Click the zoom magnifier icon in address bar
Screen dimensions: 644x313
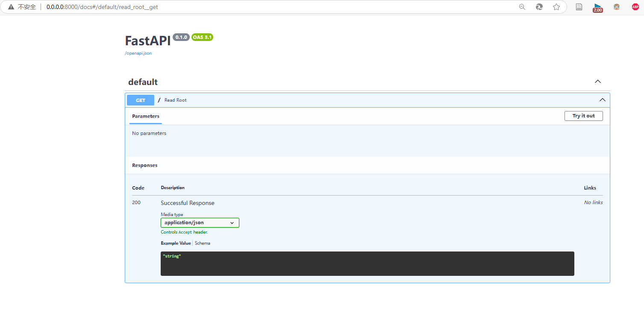click(522, 7)
